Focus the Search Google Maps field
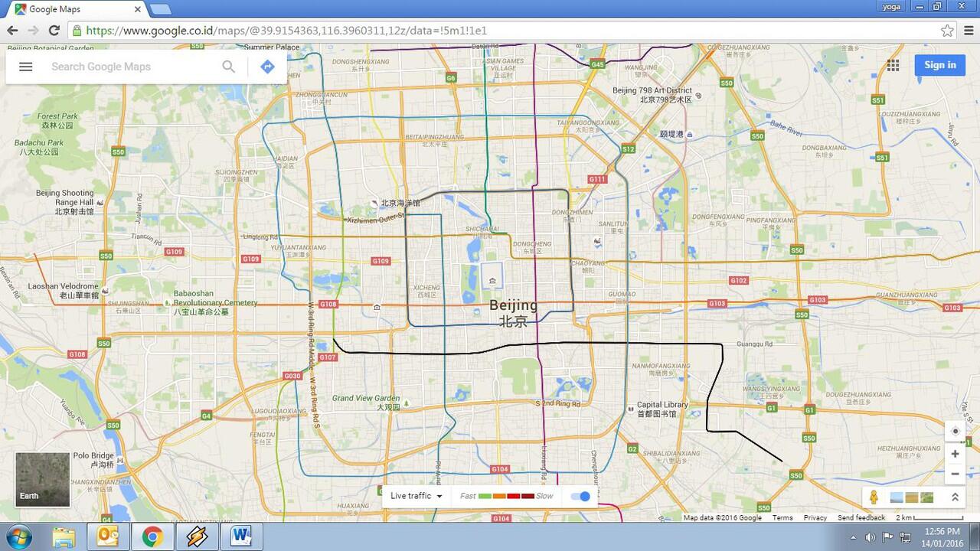This screenshot has height=551, width=980. click(130, 67)
